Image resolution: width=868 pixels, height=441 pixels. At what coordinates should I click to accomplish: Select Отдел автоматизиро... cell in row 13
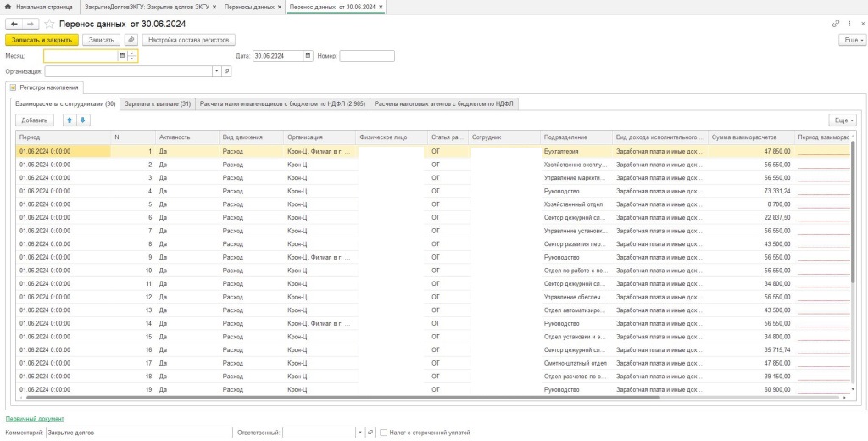(576, 310)
